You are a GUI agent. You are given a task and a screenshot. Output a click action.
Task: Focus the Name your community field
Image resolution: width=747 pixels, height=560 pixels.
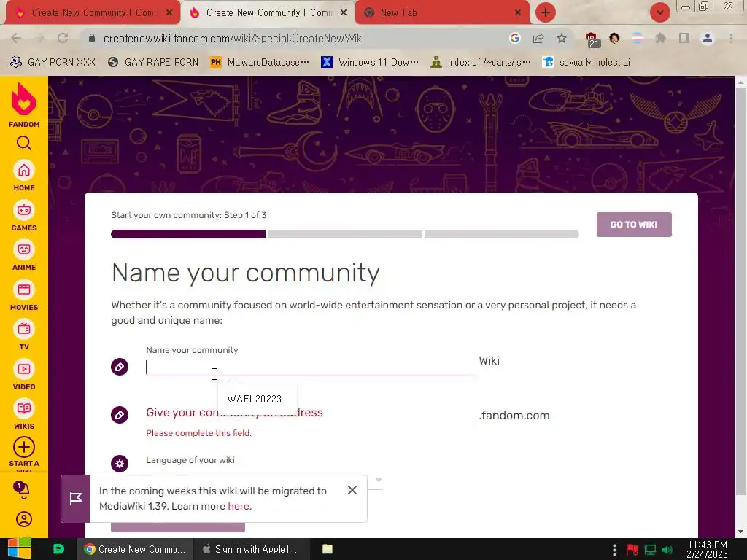(309, 367)
